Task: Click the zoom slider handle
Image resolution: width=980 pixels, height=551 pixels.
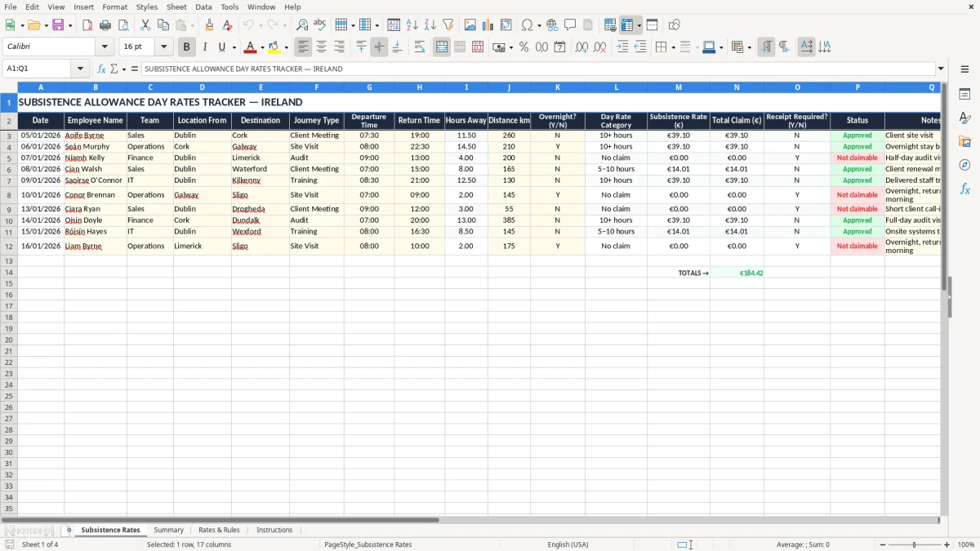Action: click(x=915, y=544)
